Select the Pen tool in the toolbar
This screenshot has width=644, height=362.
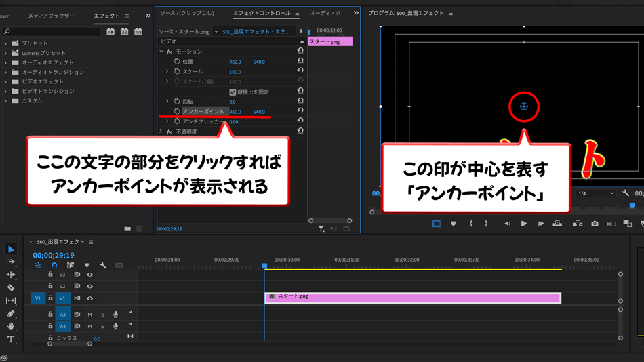pyautogui.click(x=11, y=313)
